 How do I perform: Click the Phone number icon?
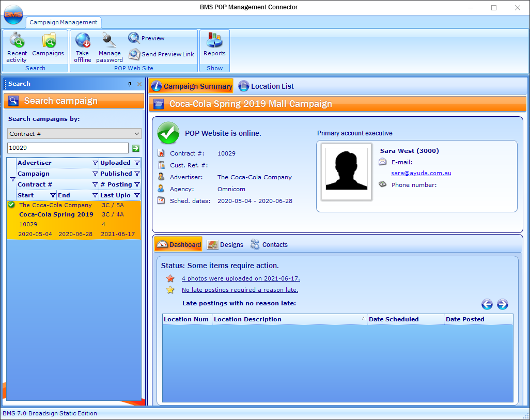point(382,184)
